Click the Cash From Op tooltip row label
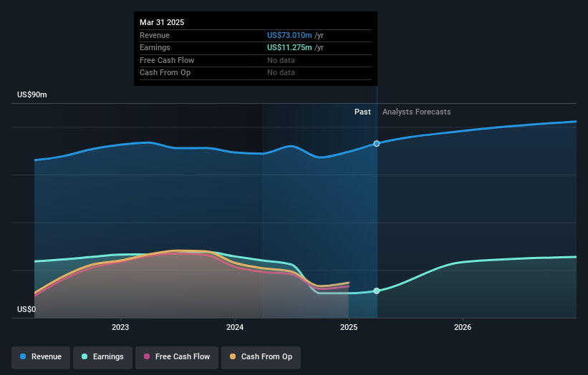The height and width of the screenshot is (375, 588). (165, 73)
